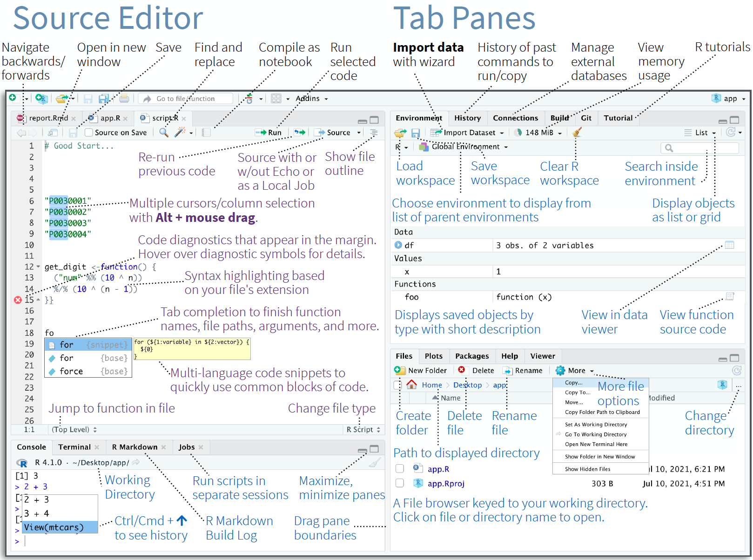Re-run the previous code region
Image resolution: width=753 pixels, height=560 pixels.
pos(300,133)
